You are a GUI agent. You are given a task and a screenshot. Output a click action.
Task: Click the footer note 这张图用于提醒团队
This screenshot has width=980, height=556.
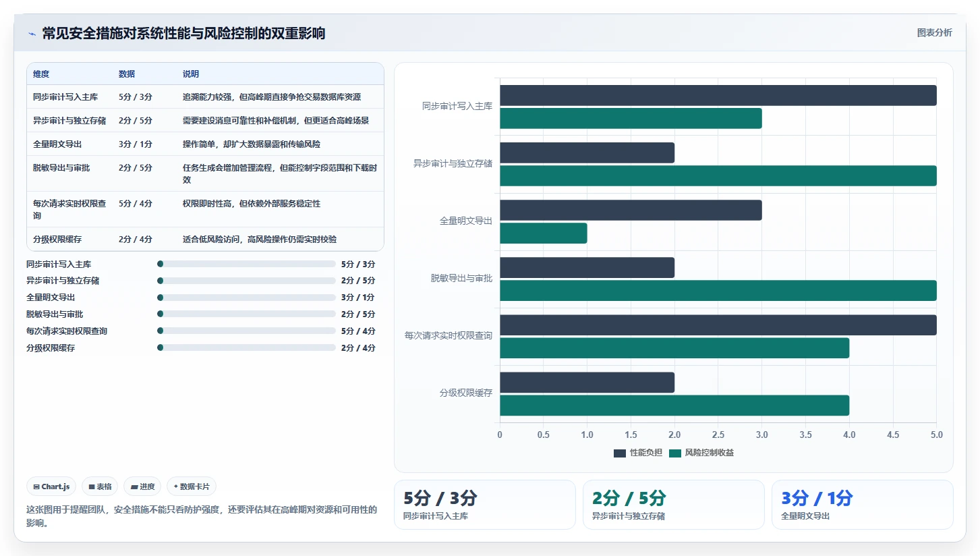[x=202, y=516]
